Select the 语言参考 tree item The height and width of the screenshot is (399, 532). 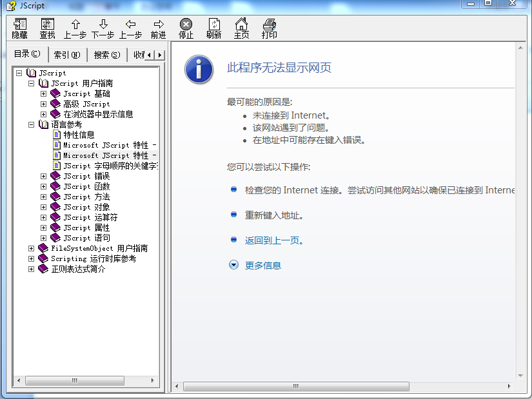coord(66,124)
